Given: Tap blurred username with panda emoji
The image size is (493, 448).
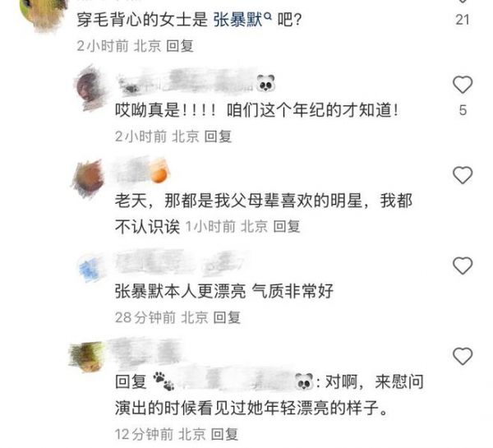Looking at the screenshot, I should point(196,83).
